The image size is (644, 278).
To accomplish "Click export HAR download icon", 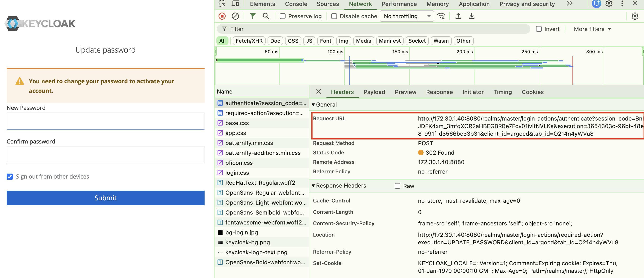I will click(x=471, y=16).
